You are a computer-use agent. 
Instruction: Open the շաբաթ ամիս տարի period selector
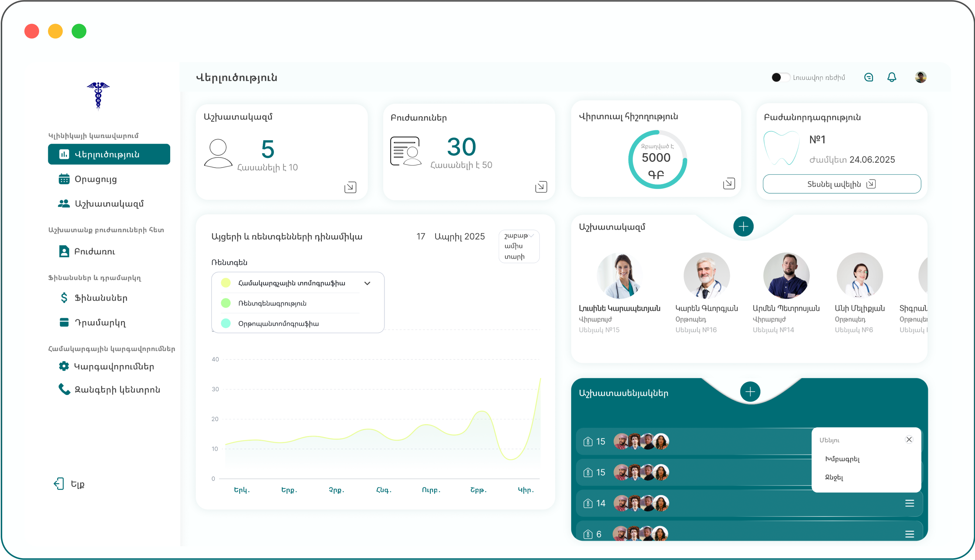(519, 246)
